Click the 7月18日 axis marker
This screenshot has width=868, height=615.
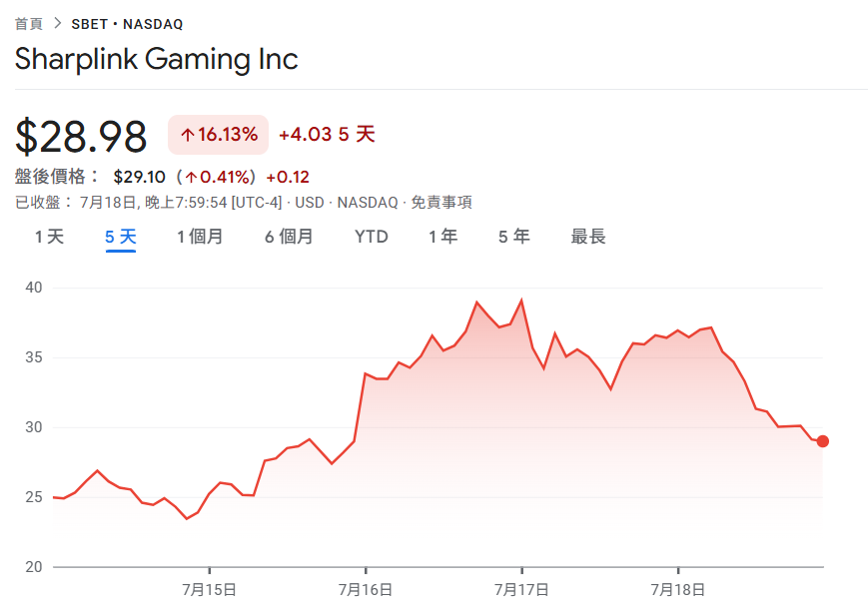677,589
